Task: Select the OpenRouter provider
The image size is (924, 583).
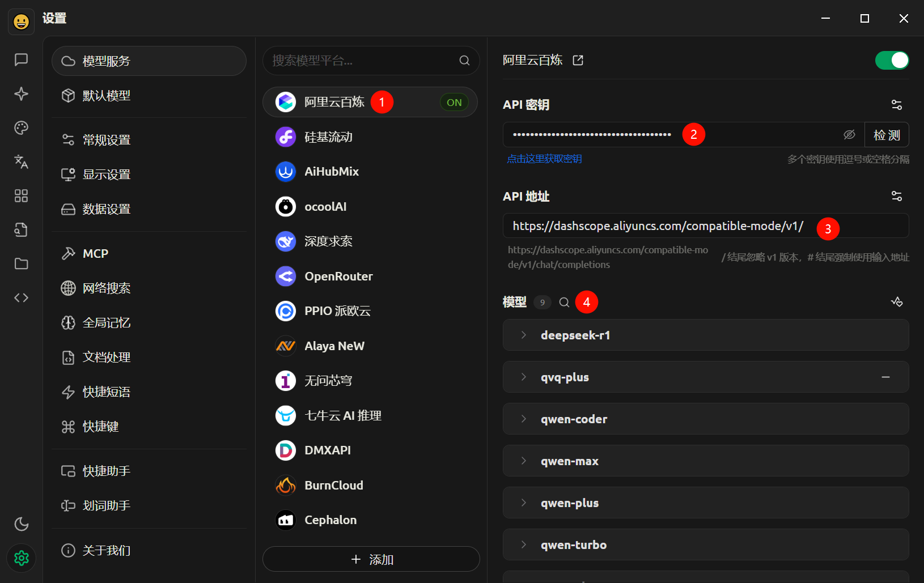Action: pos(370,276)
